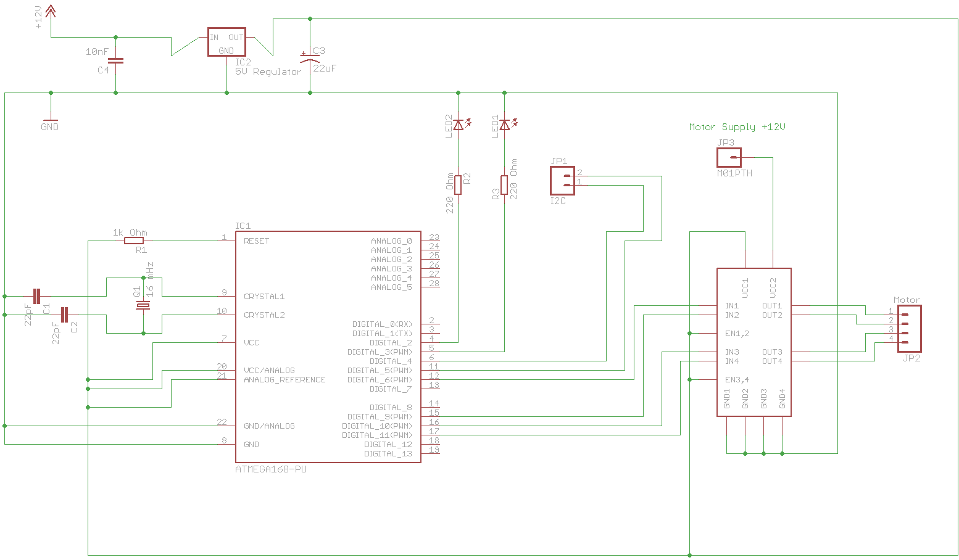This screenshot has width=959, height=560.
Task: Click the C2 22pF capacitor symbol
Action: [64, 315]
